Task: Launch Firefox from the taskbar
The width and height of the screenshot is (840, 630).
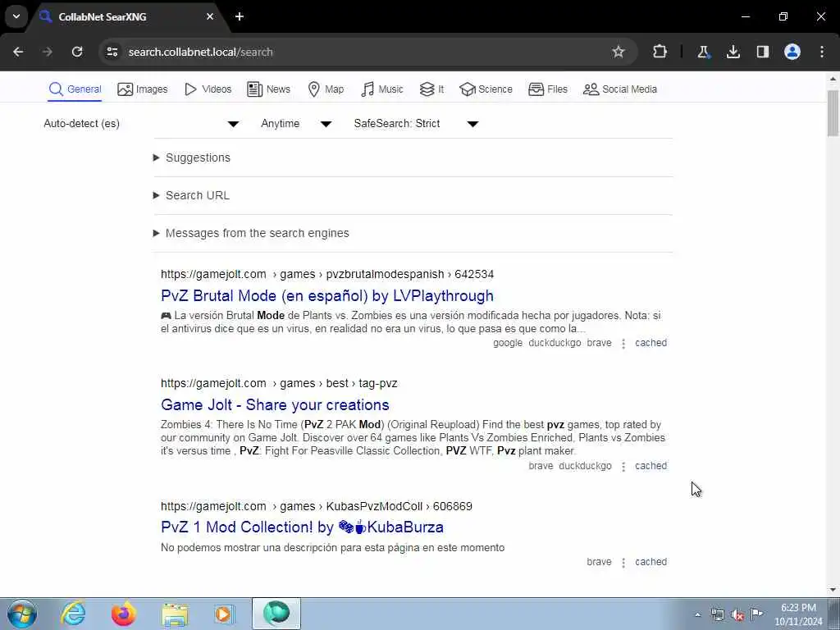Action: (x=123, y=614)
